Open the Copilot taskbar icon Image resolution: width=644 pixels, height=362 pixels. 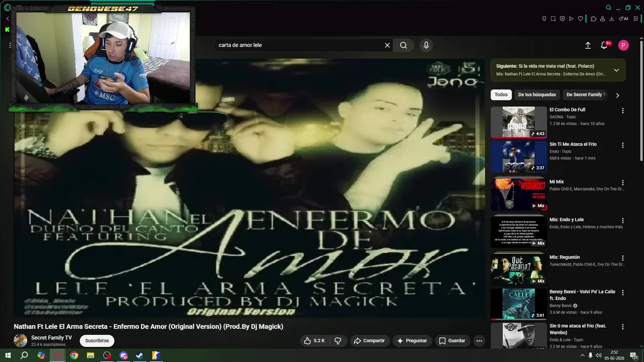(x=41, y=355)
